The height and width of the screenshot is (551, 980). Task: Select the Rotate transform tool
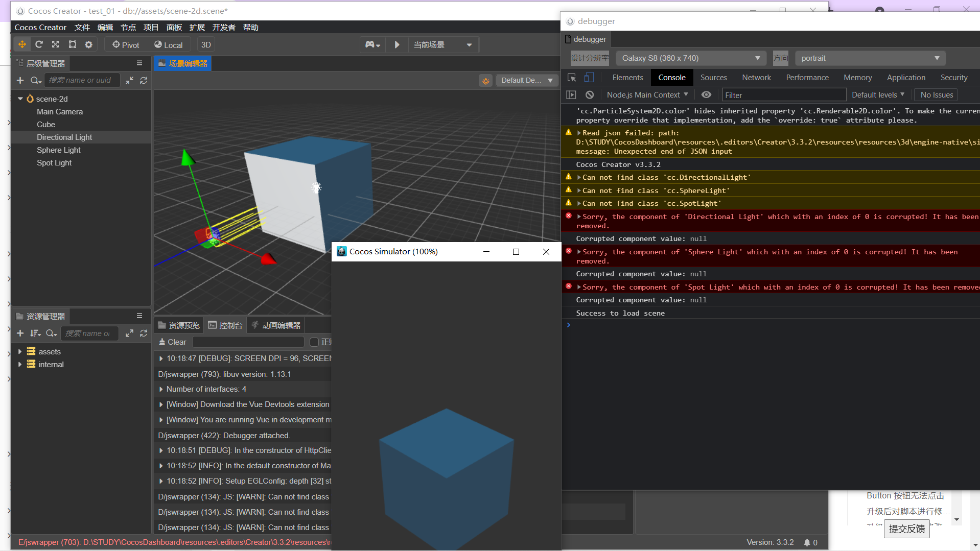pos(39,44)
